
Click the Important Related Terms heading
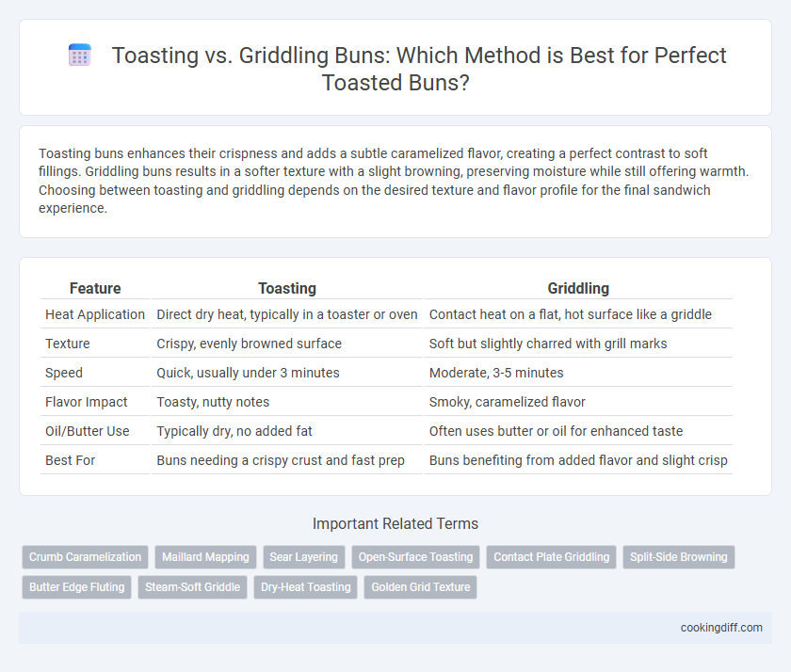point(395,524)
